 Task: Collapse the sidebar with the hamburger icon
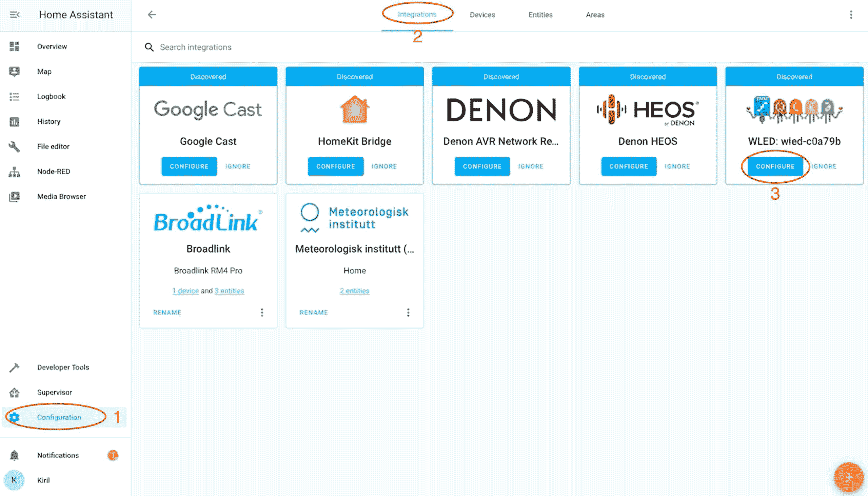(14, 14)
